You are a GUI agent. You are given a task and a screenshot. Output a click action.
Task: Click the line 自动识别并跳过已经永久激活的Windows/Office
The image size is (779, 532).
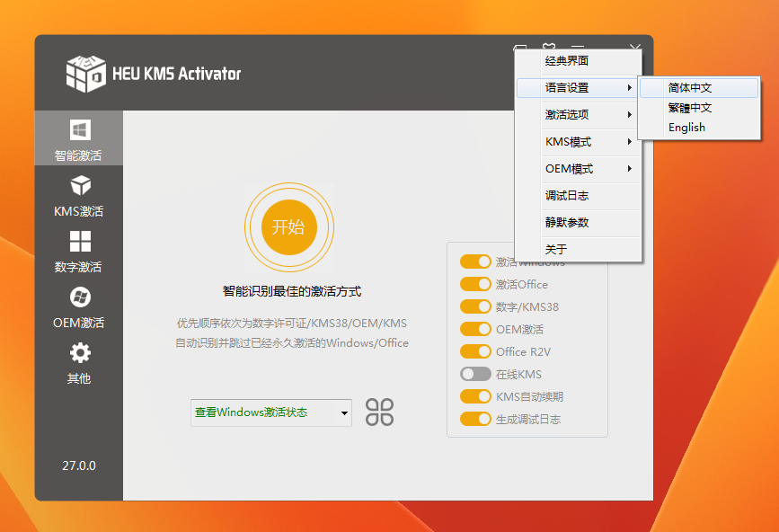click(x=292, y=343)
